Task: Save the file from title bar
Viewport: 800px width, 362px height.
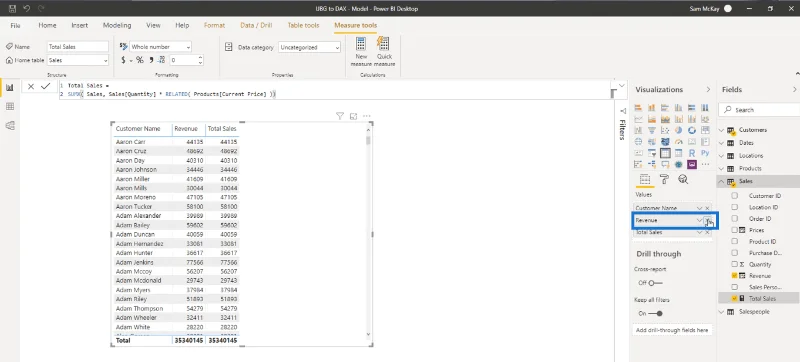Action: (13, 8)
